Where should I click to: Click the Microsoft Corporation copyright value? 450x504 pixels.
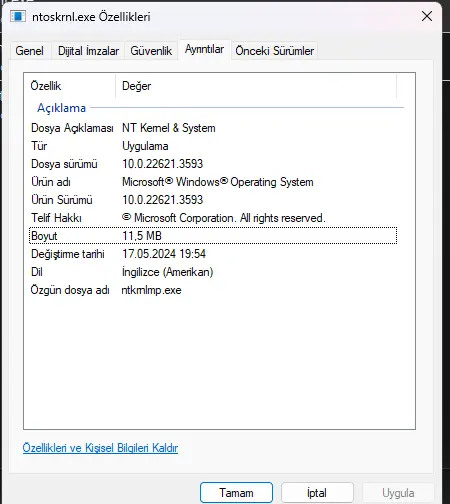(224, 218)
